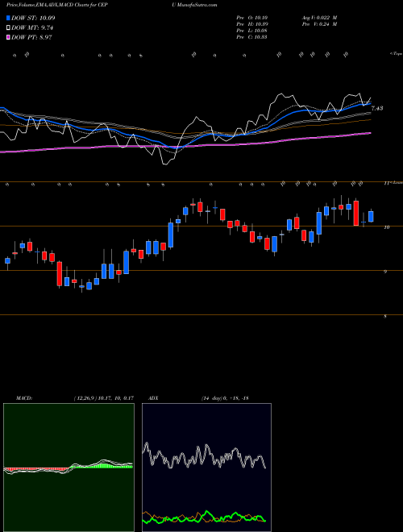Click the 'U ManafaSutra.com' text
The image size is (403, 532).
195,5
